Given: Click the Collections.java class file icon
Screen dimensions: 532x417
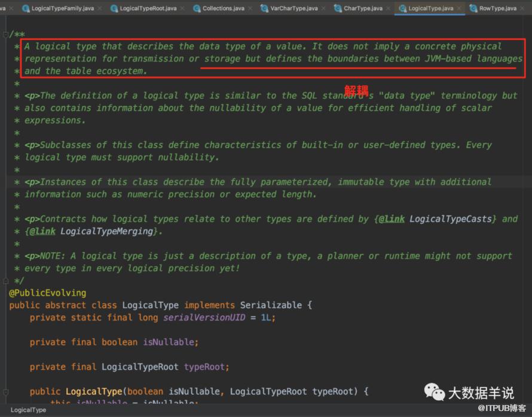Looking at the screenshot, I should coord(197,8).
